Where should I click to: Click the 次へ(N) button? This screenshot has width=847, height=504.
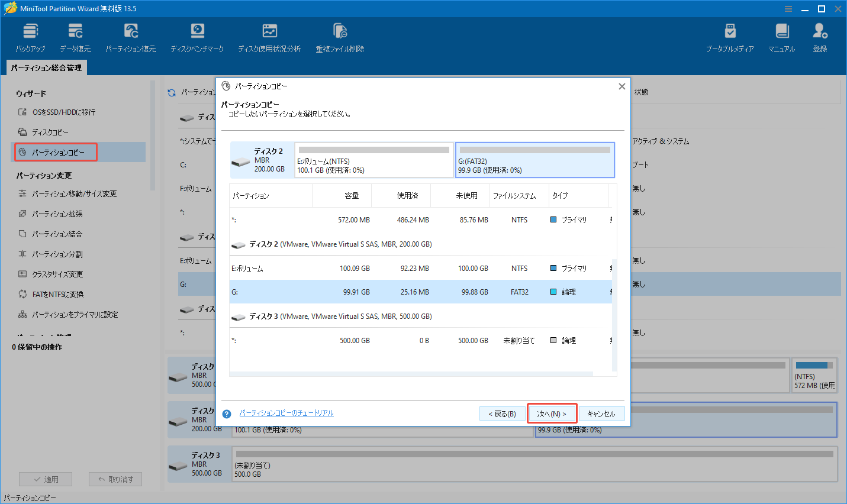552,413
